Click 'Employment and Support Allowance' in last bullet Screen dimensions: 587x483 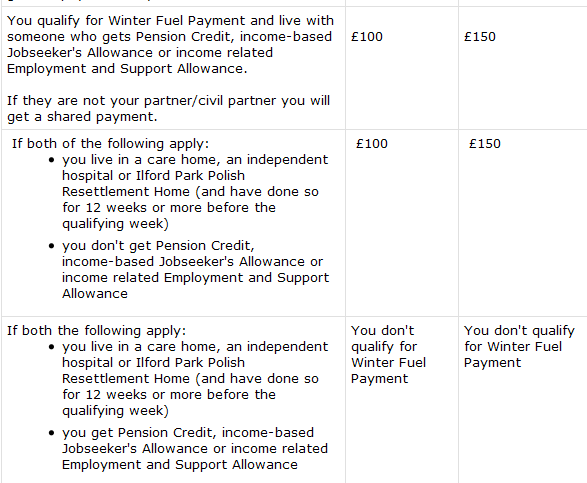(x=180, y=465)
